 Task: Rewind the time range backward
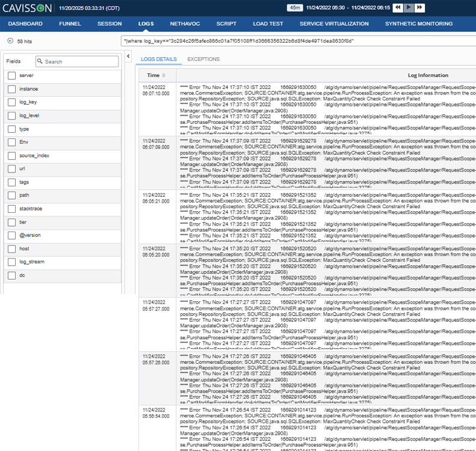(398, 8)
